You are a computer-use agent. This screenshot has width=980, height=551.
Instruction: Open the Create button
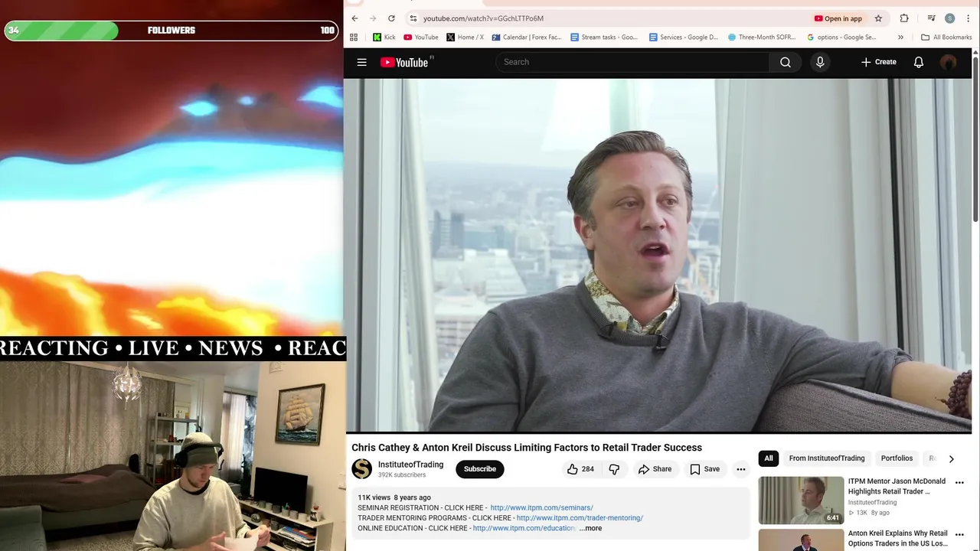pyautogui.click(x=879, y=62)
